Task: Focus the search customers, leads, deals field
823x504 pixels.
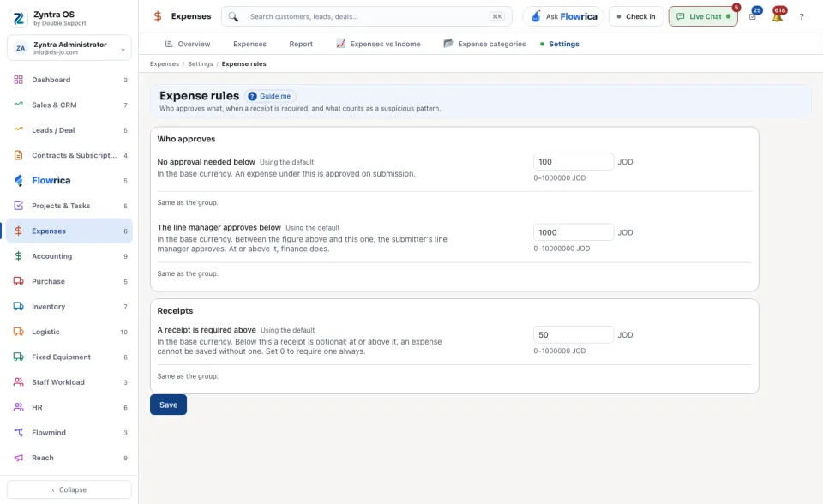Action: pyautogui.click(x=367, y=17)
